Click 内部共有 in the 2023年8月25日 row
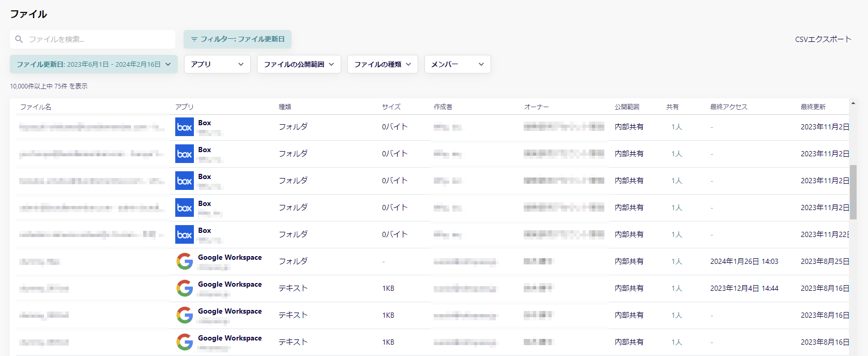This screenshot has width=868, height=356. click(x=629, y=261)
